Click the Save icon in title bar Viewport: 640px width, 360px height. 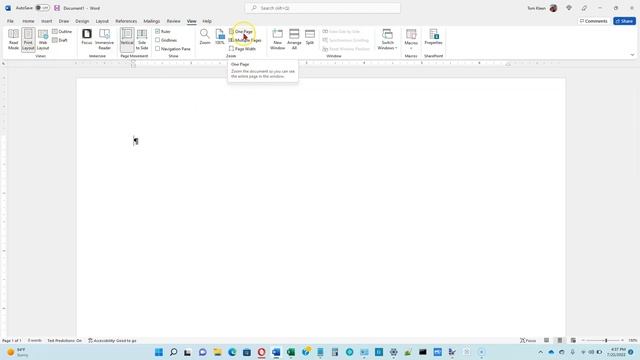point(57,8)
